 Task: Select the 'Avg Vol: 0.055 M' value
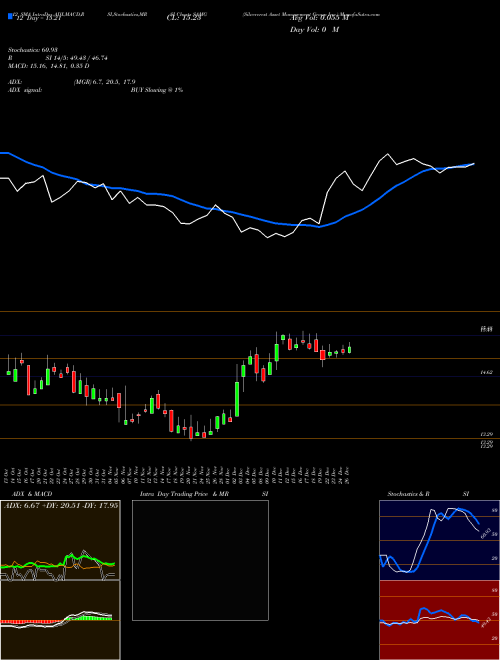(x=319, y=18)
